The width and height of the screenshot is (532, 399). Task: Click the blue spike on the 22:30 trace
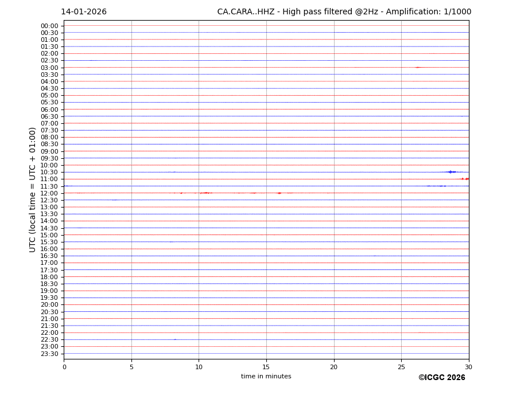(x=175, y=339)
